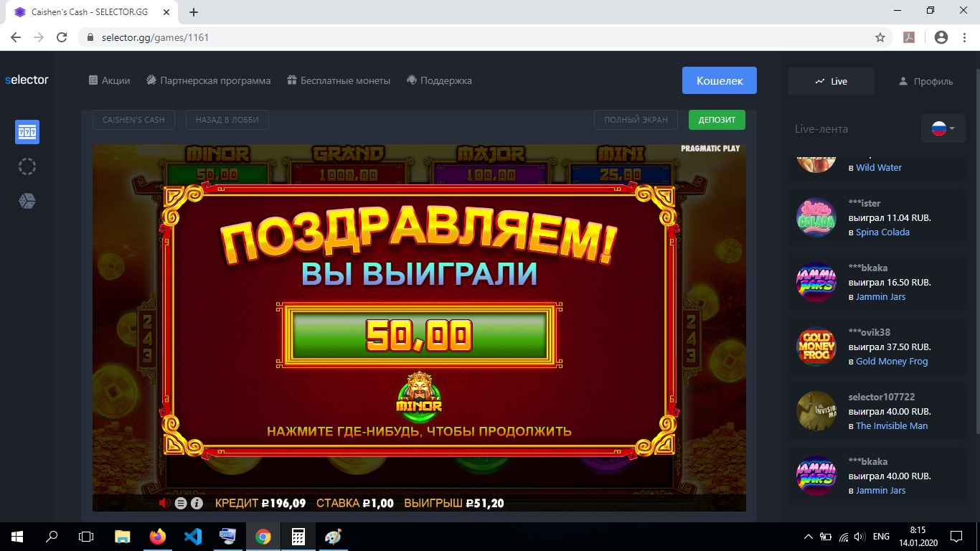Viewport: 980px width, 551px height.
Task: Open the Wi-Fi network tray icon
Action: 844,537
